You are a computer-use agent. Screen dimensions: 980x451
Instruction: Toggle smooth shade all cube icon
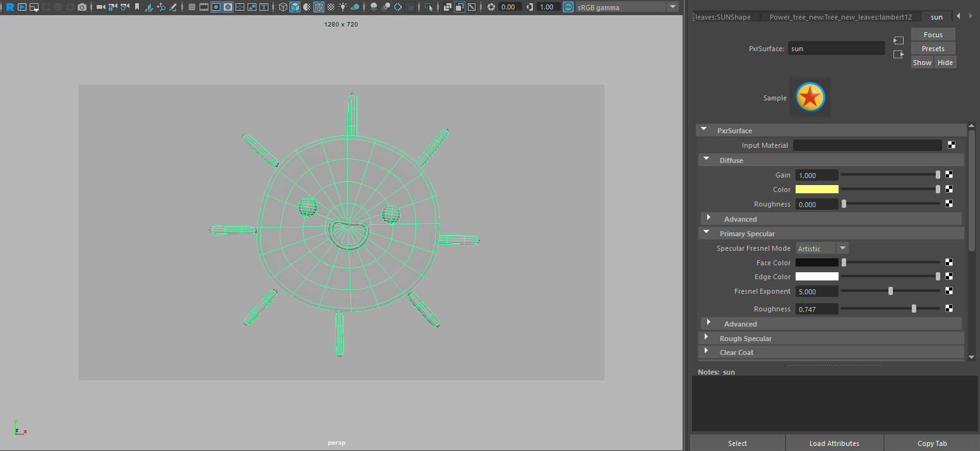click(x=295, y=7)
